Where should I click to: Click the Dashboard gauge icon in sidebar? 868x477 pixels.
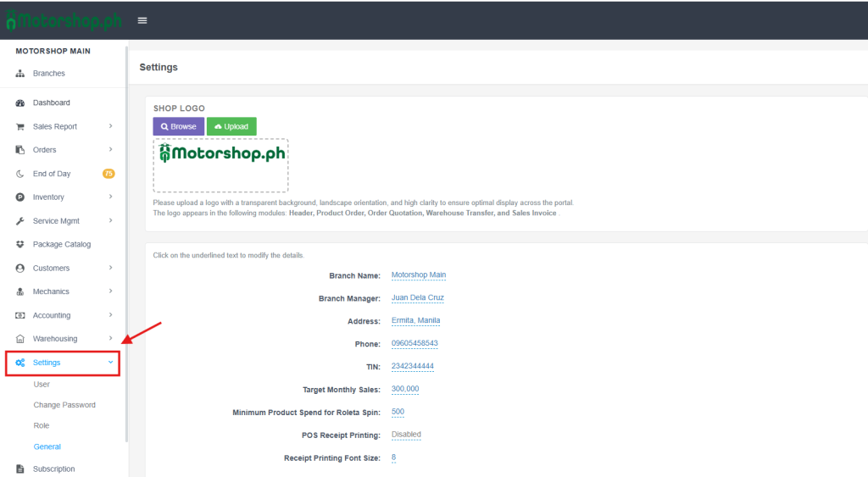pos(20,103)
